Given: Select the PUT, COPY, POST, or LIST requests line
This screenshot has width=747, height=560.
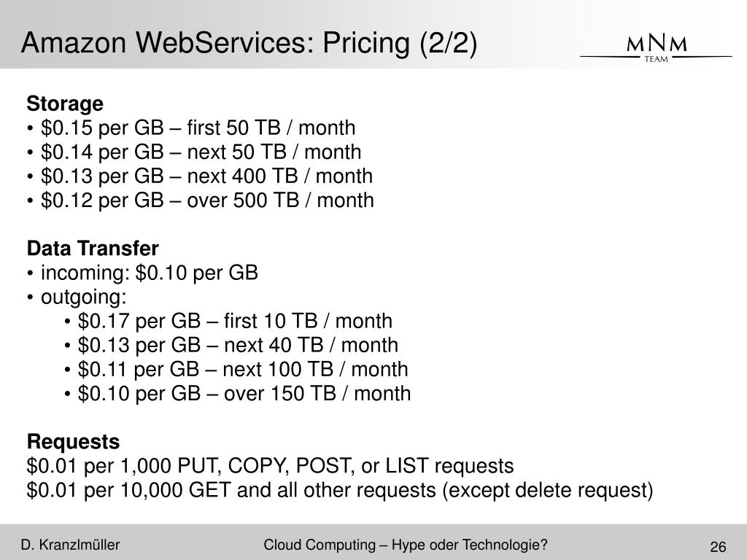Looking at the screenshot, I should tap(270, 466).
